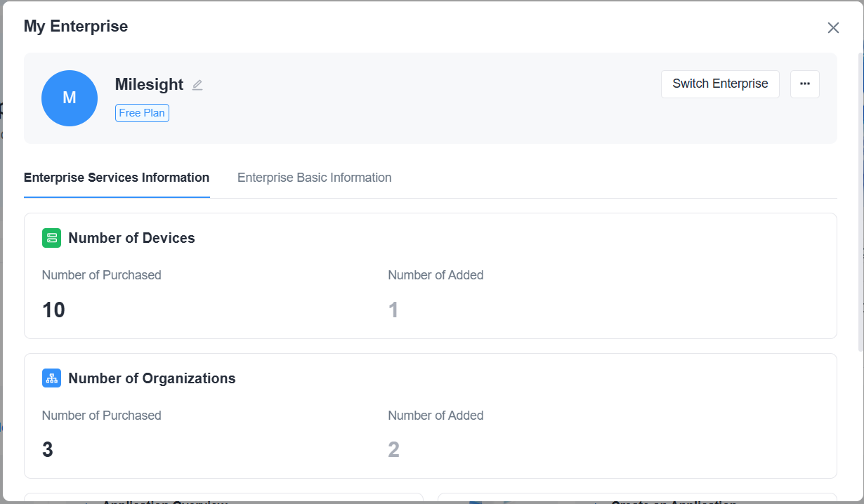This screenshot has width=864, height=504.
Task: Click the blue Number of Organizations icon
Action: tap(51, 378)
